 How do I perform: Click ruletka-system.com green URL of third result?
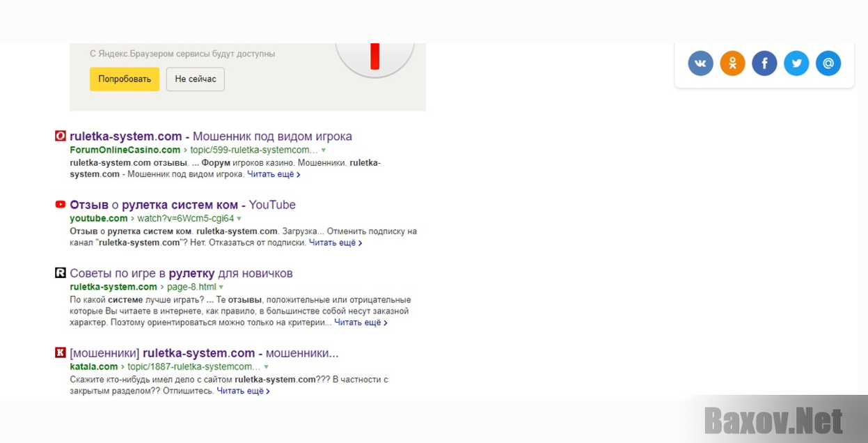click(x=113, y=286)
